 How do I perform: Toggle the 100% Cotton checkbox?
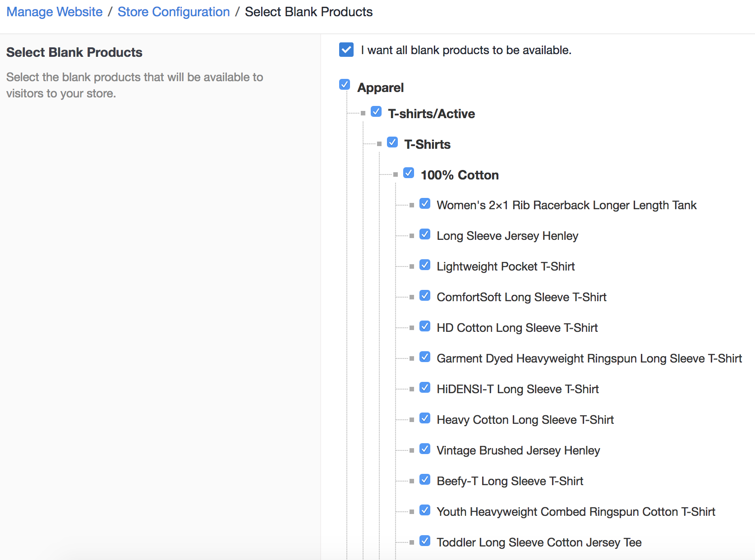pyautogui.click(x=409, y=173)
